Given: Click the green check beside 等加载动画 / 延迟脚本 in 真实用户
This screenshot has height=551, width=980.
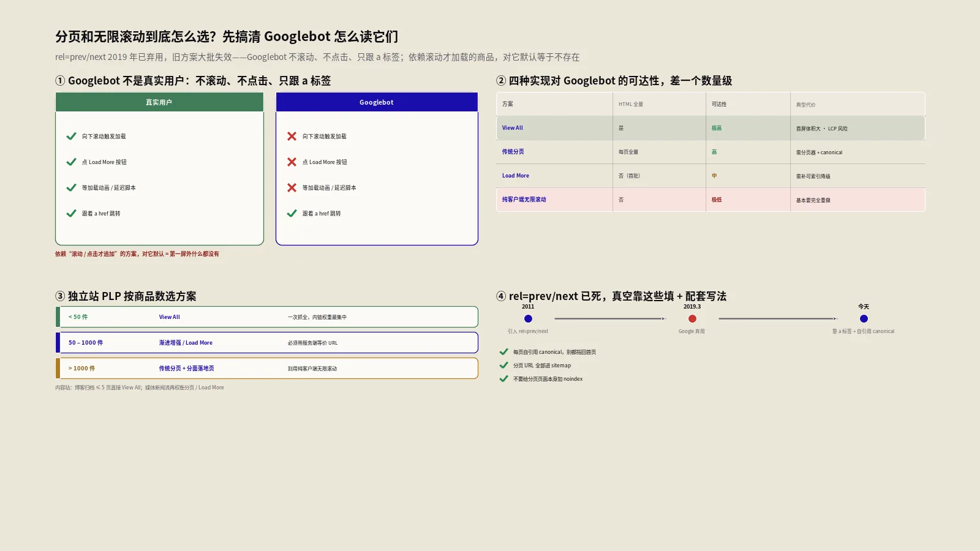Looking at the screenshot, I should (x=71, y=187).
